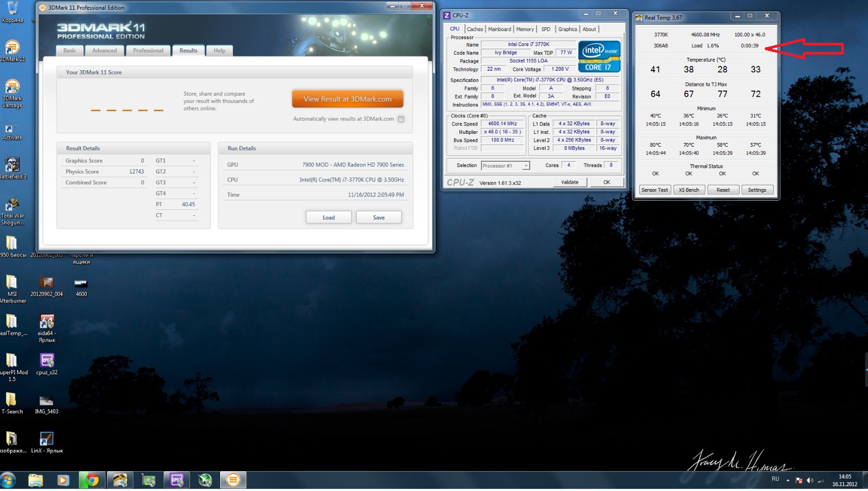Switch to the Caches tab in CPU-Z

pos(474,29)
